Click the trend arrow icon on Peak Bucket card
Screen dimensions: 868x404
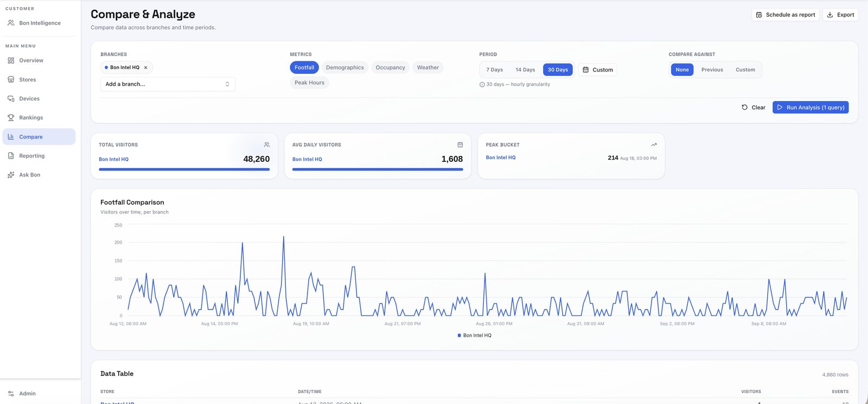click(654, 145)
